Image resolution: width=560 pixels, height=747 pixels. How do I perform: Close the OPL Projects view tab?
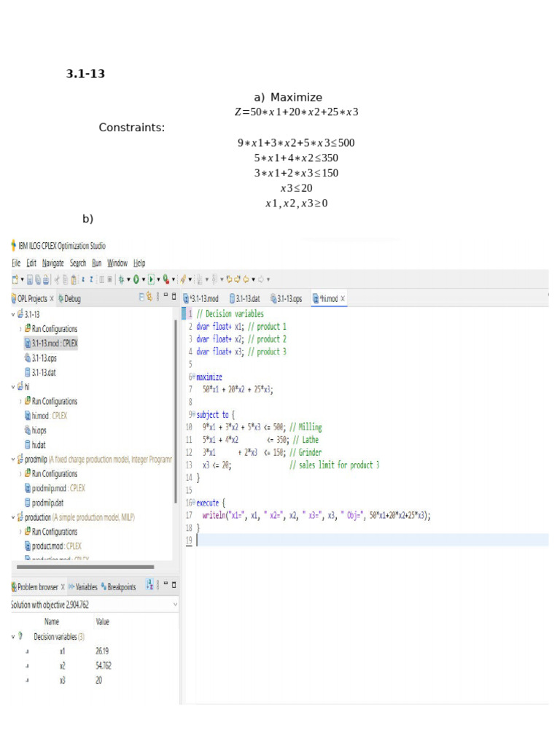pyautogui.click(x=52, y=298)
